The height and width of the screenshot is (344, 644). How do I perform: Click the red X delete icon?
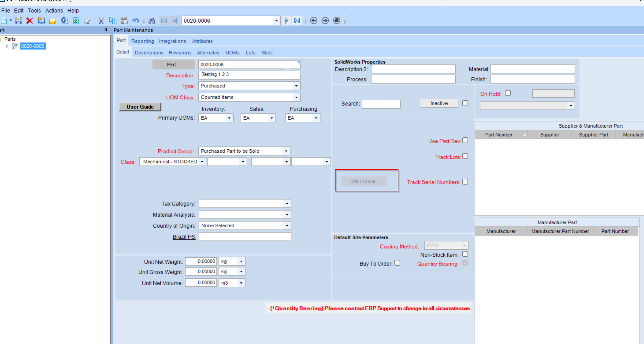click(30, 21)
